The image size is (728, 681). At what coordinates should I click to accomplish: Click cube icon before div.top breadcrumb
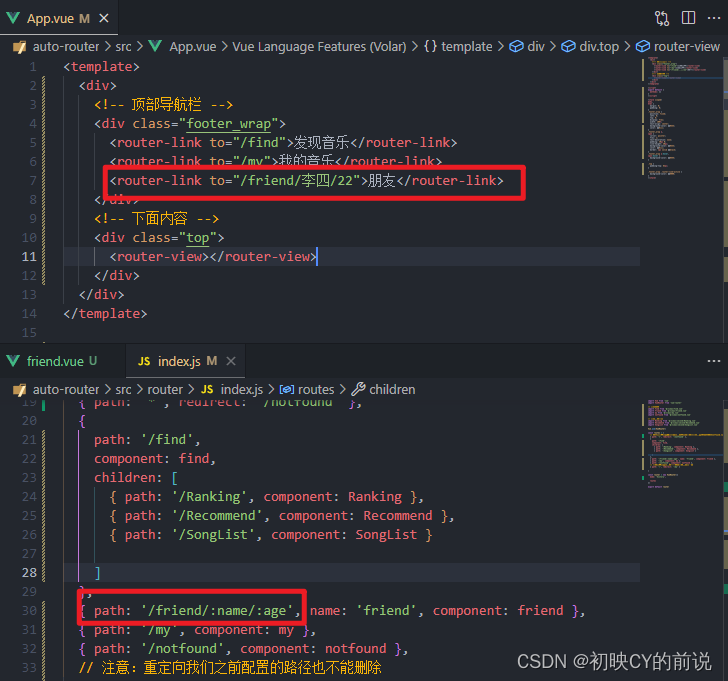point(568,46)
